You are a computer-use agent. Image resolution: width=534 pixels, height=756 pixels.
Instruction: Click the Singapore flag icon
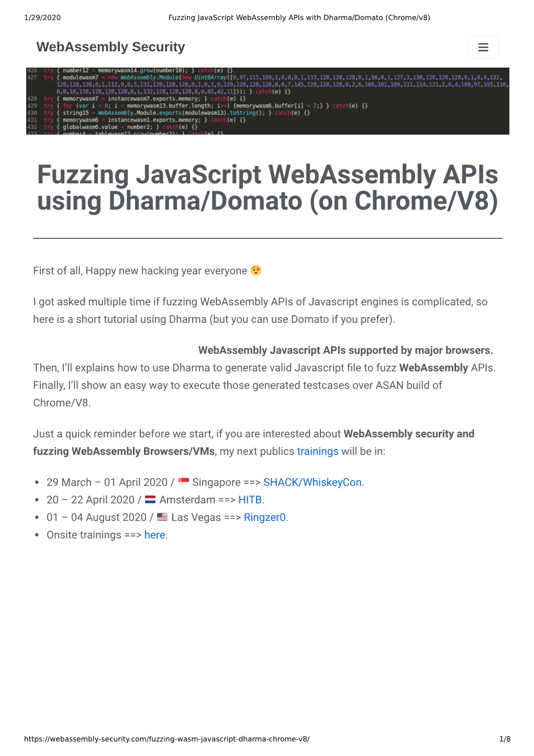pos(184,481)
